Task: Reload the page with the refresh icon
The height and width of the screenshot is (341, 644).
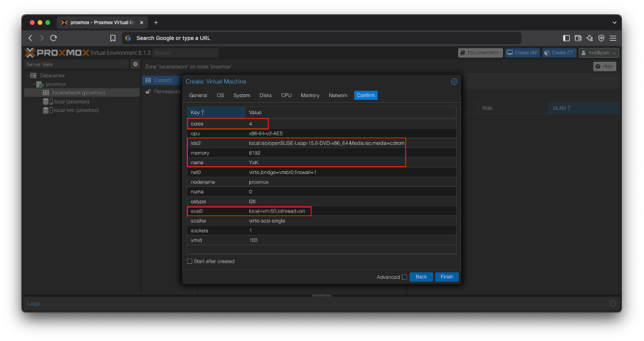Action: click(53, 38)
